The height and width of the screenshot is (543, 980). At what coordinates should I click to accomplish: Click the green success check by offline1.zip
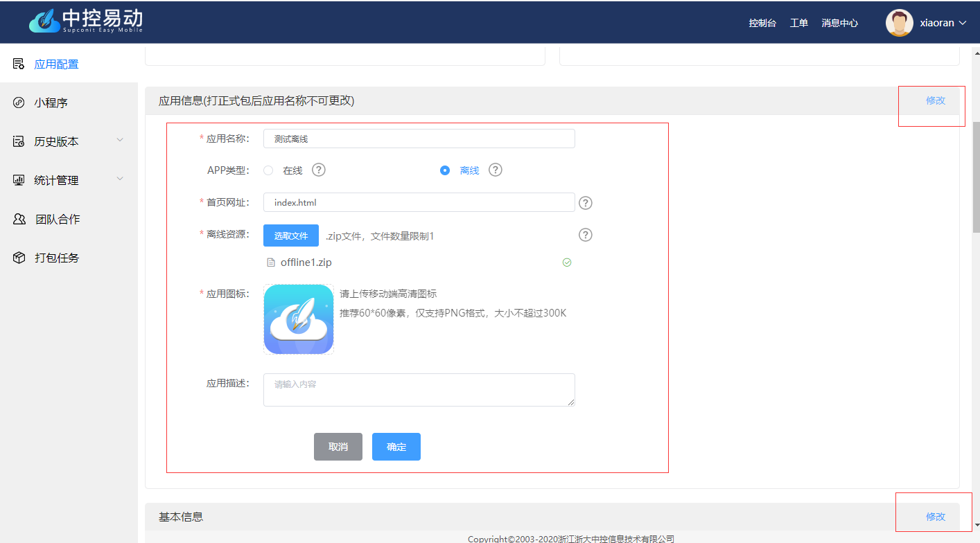pyautogui.click(x=567, y=262)
